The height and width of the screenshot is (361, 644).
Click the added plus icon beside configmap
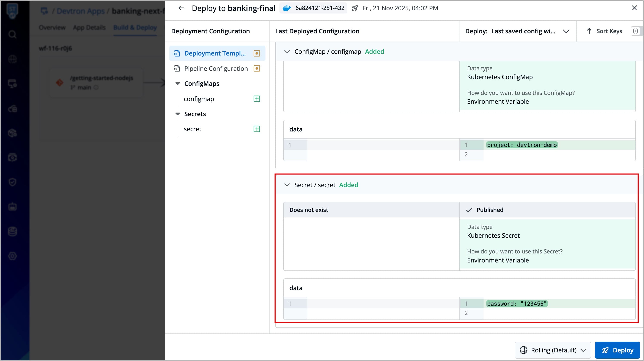coord(257,99)
